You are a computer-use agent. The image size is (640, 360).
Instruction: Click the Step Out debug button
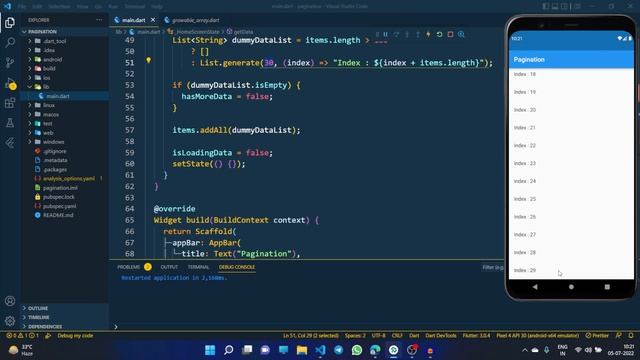pyautogui.click(x=418, y=34)
